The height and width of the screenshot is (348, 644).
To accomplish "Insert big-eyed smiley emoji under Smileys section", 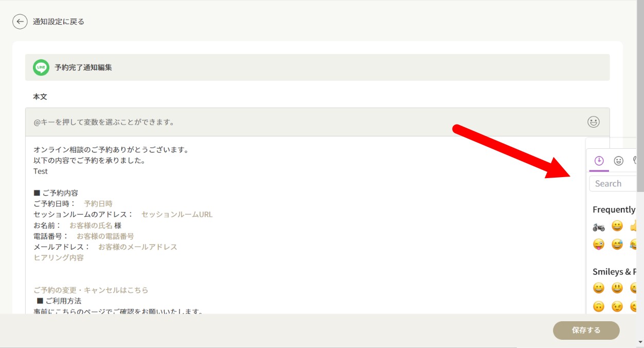I will tap(617, 288).
